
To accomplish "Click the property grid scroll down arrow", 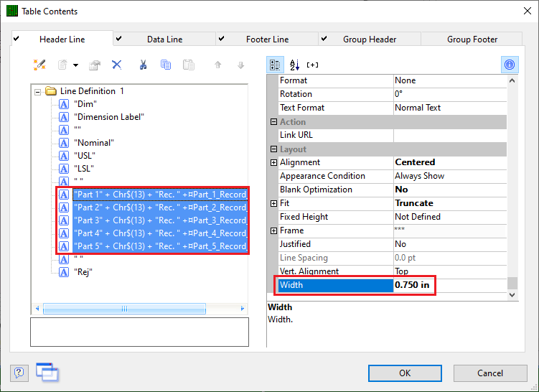I will [512, 295].
